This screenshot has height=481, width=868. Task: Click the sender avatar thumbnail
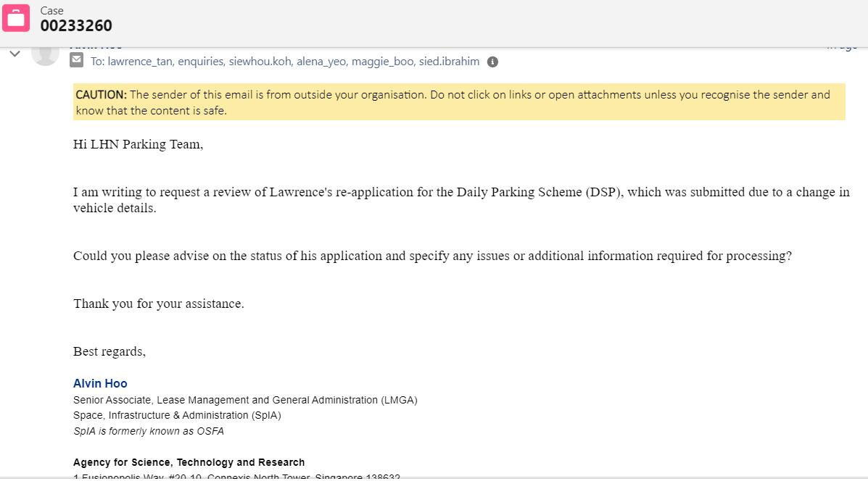tap(46, 55)
